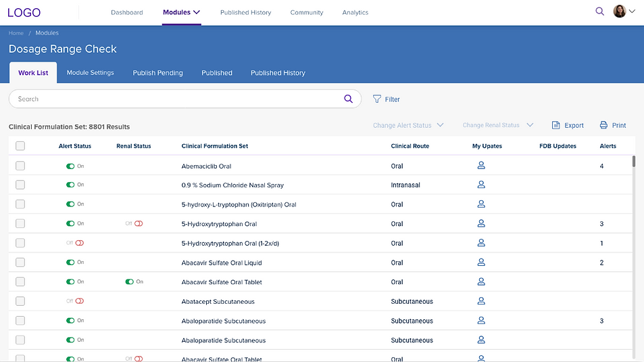Toggle Alert Status for 5-hydroxy-L-tryptophan (Oxitriptan) Oral
The height and width of the screenshot is (362, 644).
pyautogui.click(x=71, y=204)
